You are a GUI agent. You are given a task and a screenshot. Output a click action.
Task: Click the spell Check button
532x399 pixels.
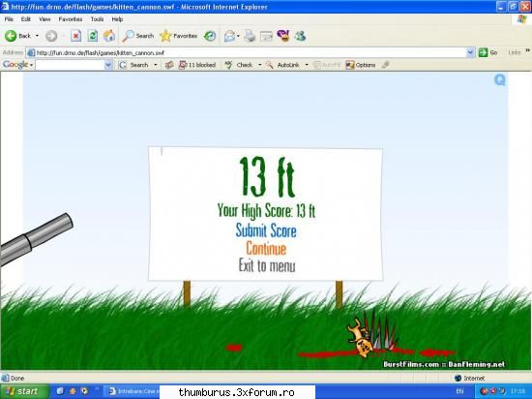tap(239, 65)
